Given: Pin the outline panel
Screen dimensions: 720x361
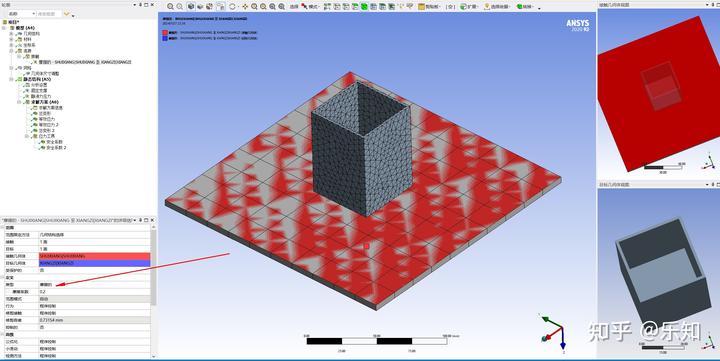Looking at the screenshot, I should coord(141,5).
